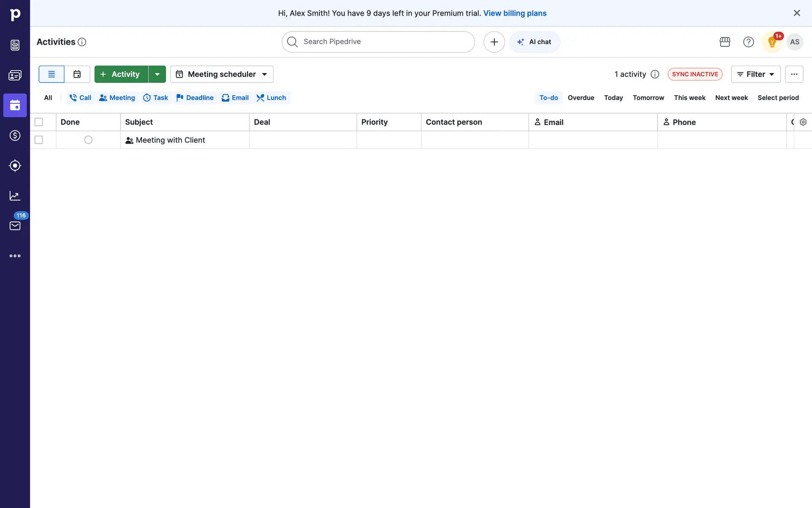
Task: Open the Insights chart icon in sidebar
Action: point(15,196)
